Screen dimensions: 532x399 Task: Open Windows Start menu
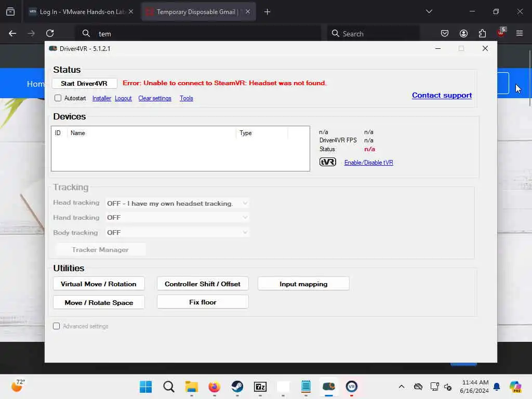(146, 387)
